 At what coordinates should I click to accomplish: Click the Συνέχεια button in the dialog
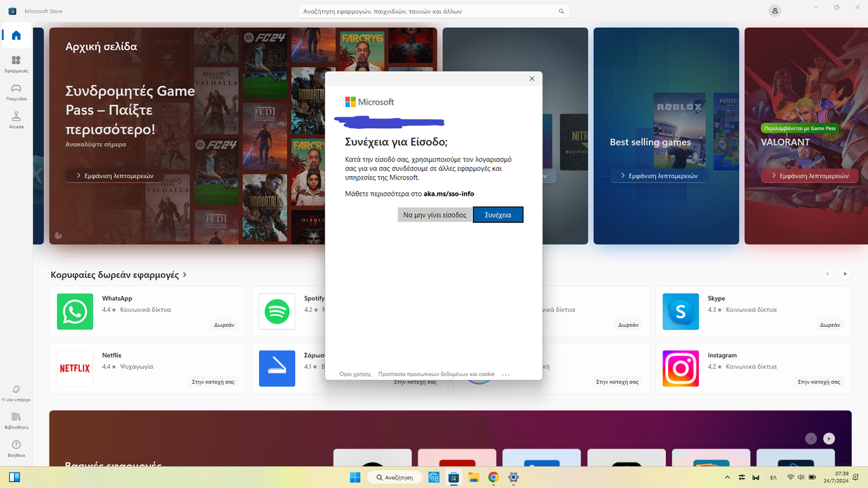(x=498, y=215)
